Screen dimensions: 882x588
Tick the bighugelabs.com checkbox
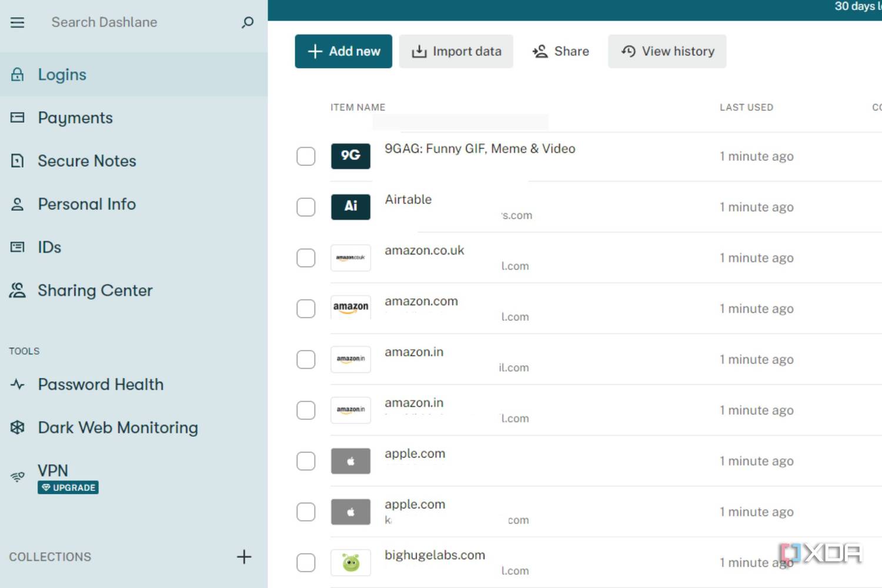click(306, 563)
